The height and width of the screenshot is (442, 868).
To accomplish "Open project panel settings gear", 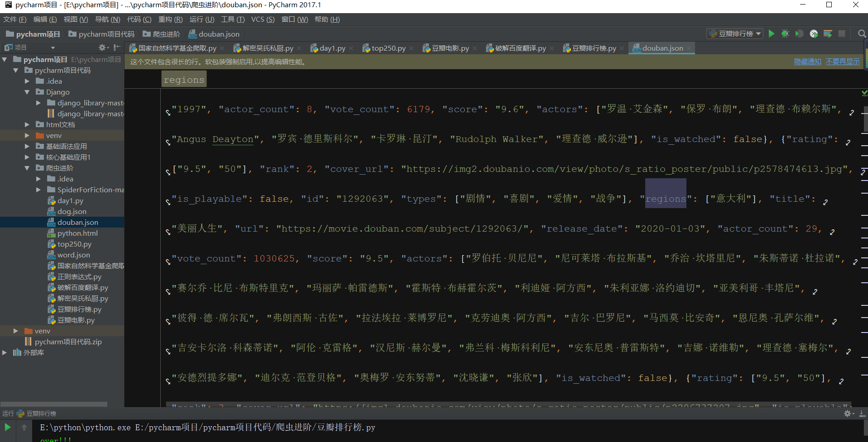I will [102, 48].
